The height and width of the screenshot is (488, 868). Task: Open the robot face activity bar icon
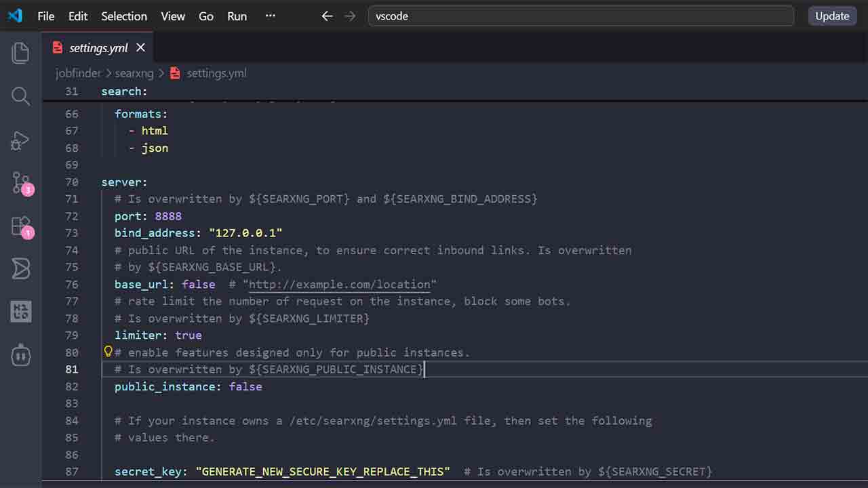(20, 355)
